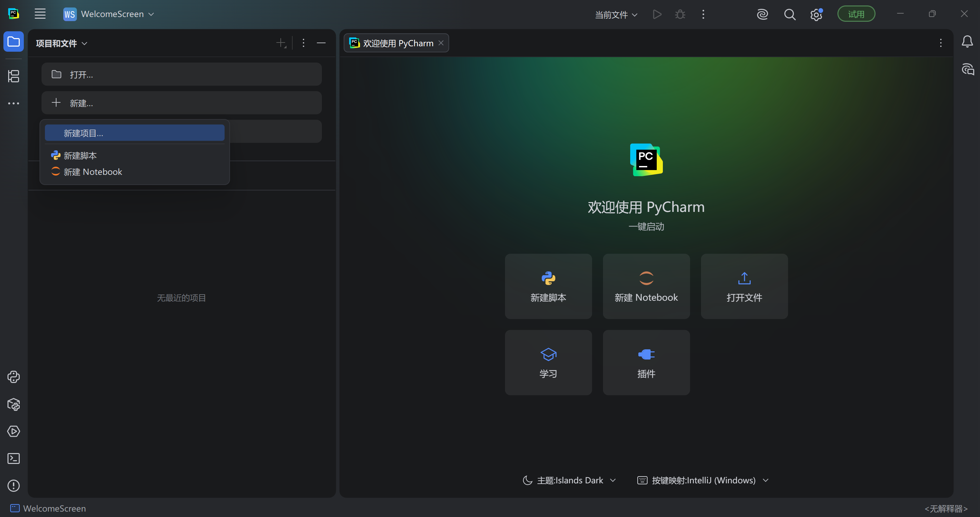Open the AI chat panel icon
Image resolution: width=980 pixels, height=517 pixels.
(x=968, y=69)
